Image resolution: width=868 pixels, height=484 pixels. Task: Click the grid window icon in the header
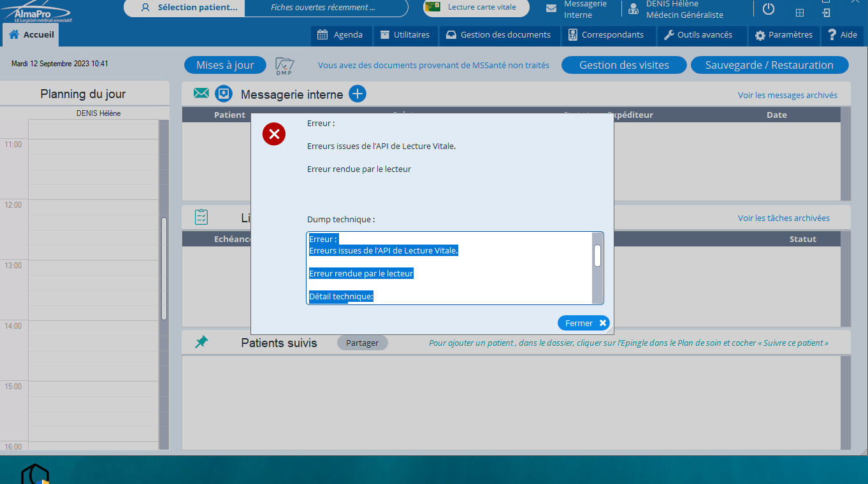[x=800, y=13]
